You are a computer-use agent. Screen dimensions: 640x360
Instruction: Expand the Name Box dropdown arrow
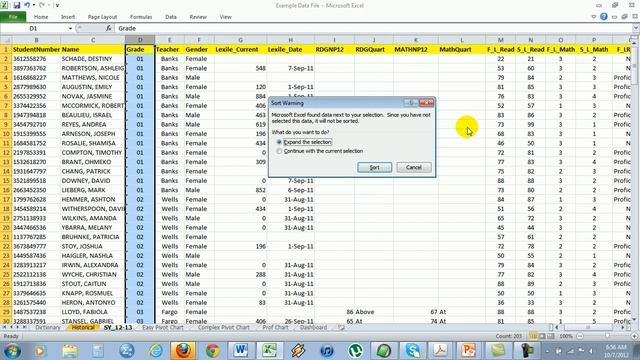70,28
